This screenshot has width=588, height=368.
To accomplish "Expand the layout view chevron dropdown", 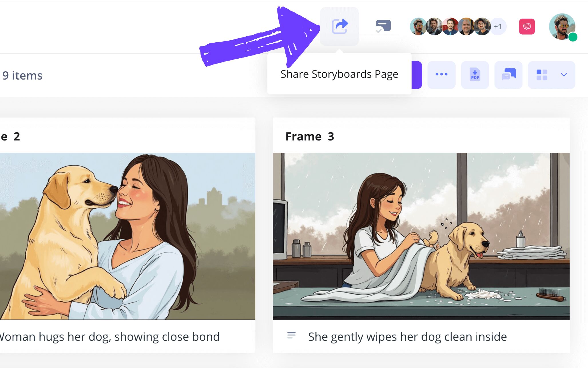I will click(564, 75).
